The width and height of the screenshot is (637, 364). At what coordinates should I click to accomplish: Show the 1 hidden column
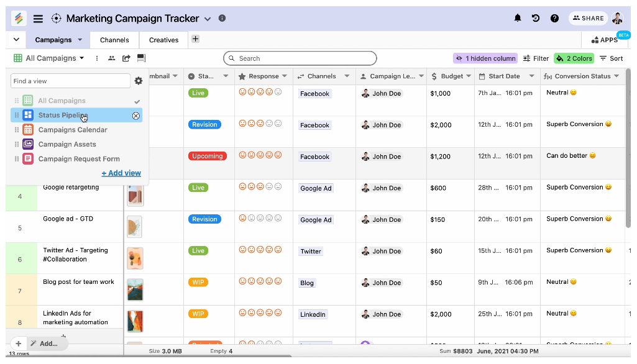(485, 58)
